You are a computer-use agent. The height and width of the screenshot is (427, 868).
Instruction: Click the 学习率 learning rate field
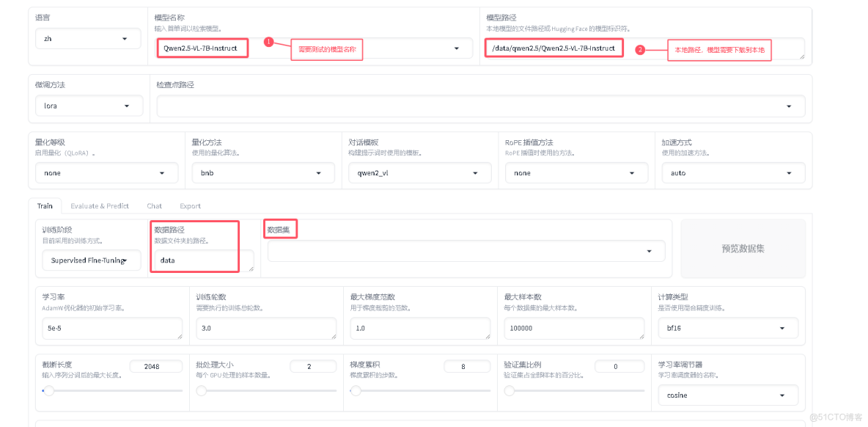coord(111,328)
